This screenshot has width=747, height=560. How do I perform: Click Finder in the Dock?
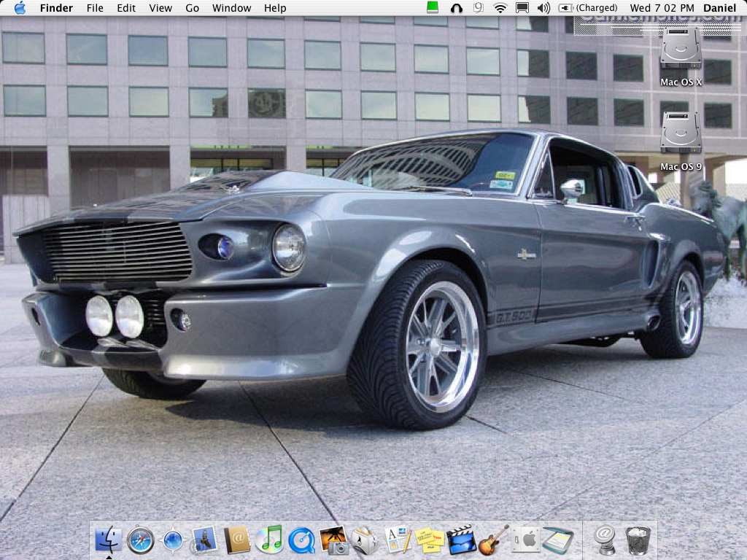coord(109,540)
